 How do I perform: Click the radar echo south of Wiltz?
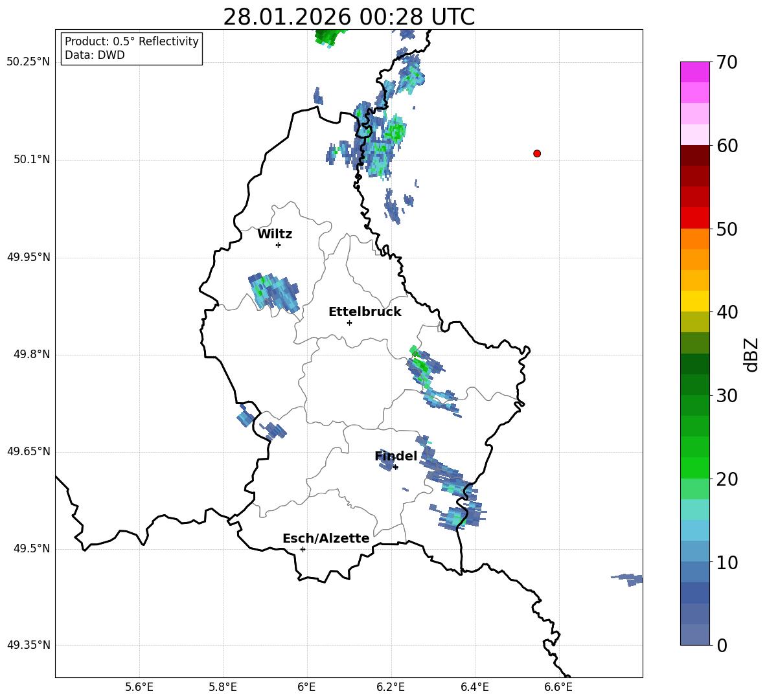[x=273, y=293]
